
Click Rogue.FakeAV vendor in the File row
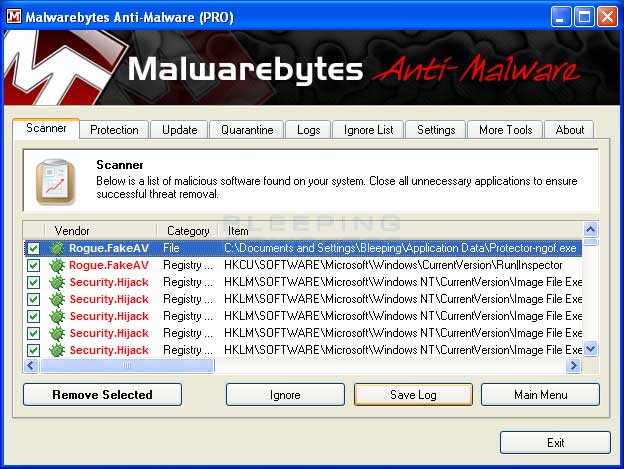pyautogui.click(x=109, y=248)
